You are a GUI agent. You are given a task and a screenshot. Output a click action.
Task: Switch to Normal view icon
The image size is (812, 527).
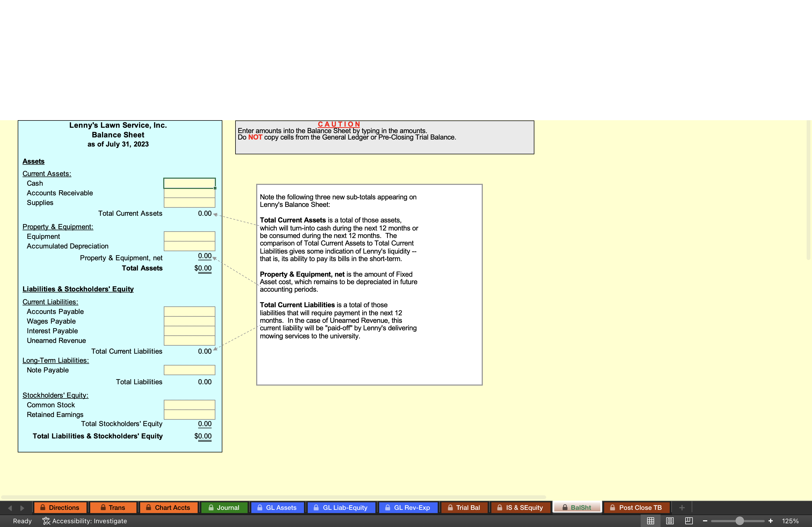tap(650, 521)
